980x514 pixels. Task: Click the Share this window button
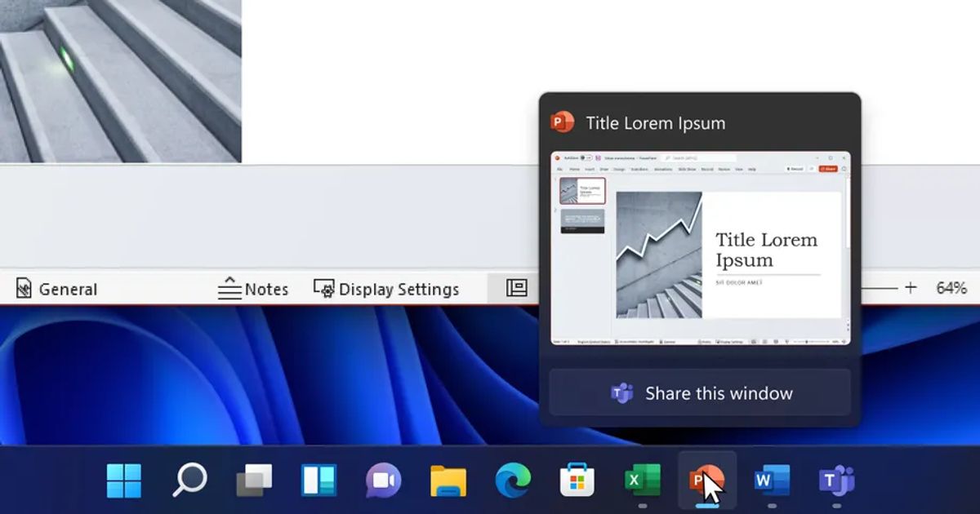[701, 392]
